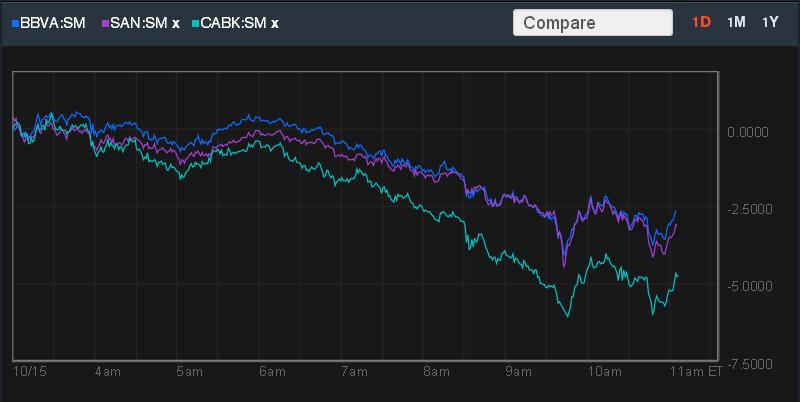Viewport: 800px width, 402px height.
Task: Click the 11am ET axis label
Action: pyautogui.click(x=694, y=372)
